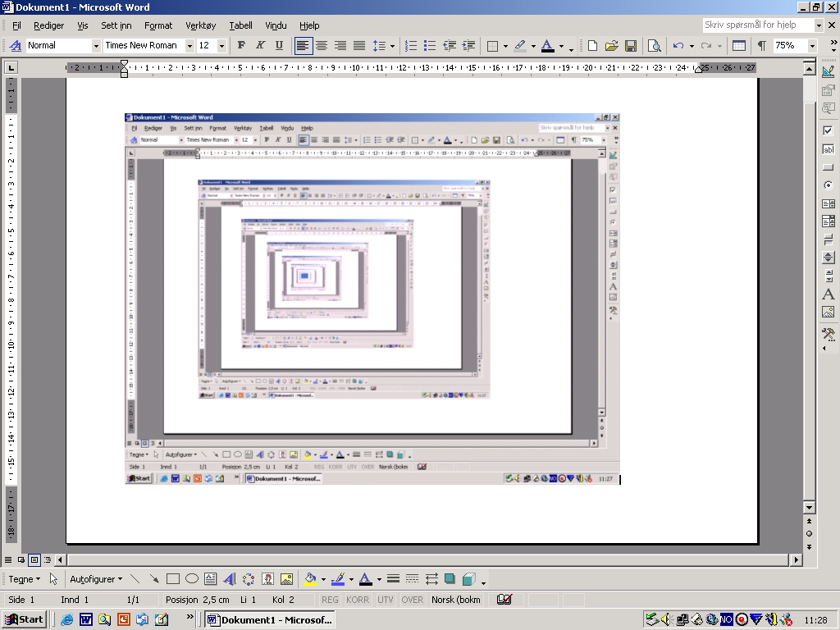Select the Rectangle drawing tool
The height and width of the screenshot is (630, 840).
click(172, 579)
